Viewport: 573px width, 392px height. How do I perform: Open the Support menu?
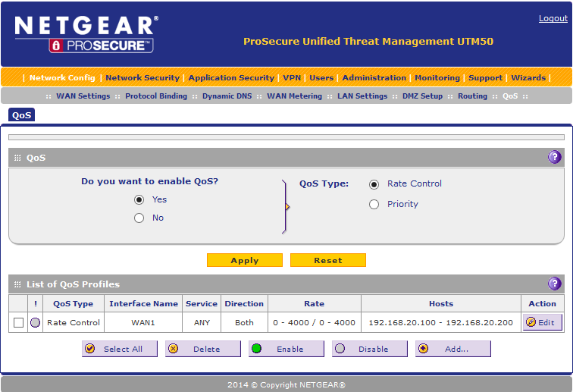(485, 77)
